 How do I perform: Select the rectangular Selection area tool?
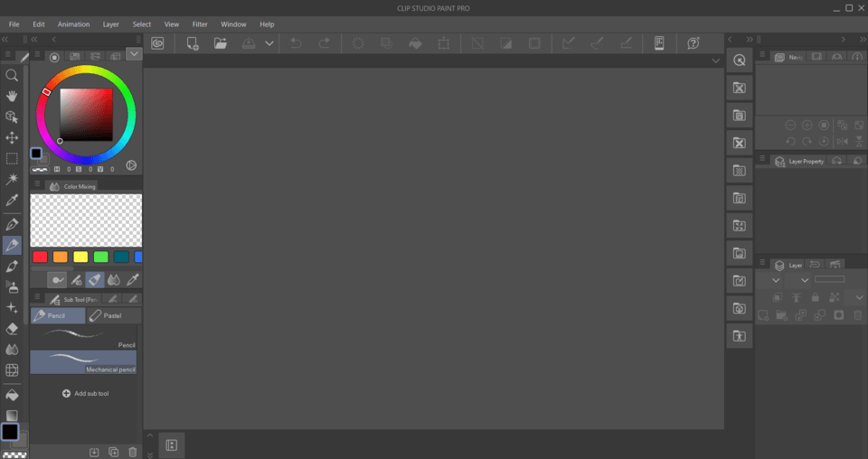[x=12, y=159]
